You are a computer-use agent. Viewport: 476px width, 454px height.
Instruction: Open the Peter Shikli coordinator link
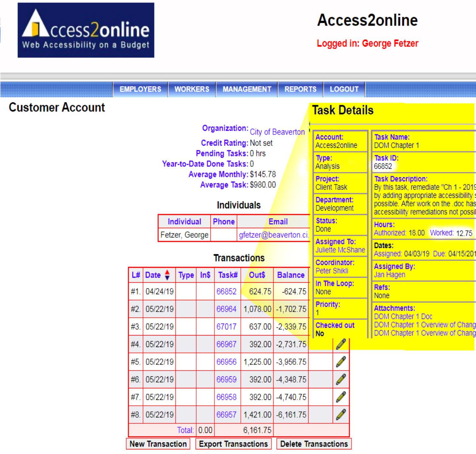[x=332, y=271]
